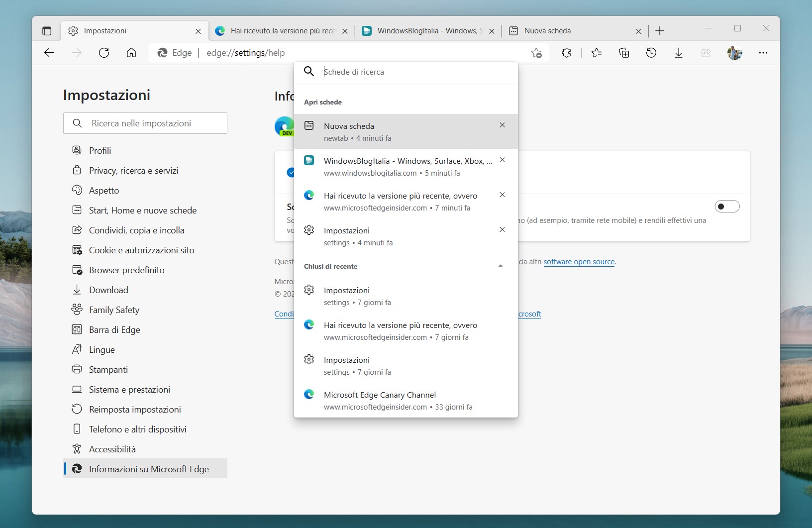Open the Collections icon
812x528 pixels.
pyautogui.click(x=624, y=53)
